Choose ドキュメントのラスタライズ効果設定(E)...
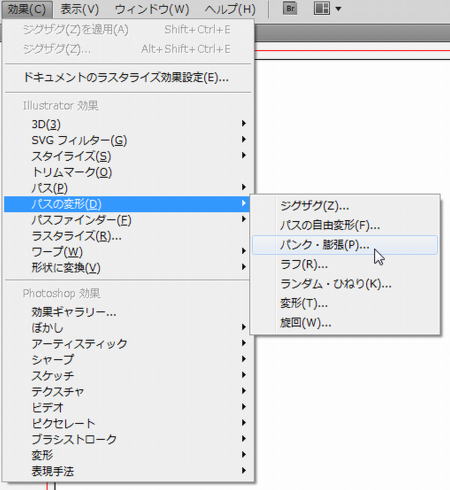The height and width of the screenshot is (490, 450). point(128,78)
